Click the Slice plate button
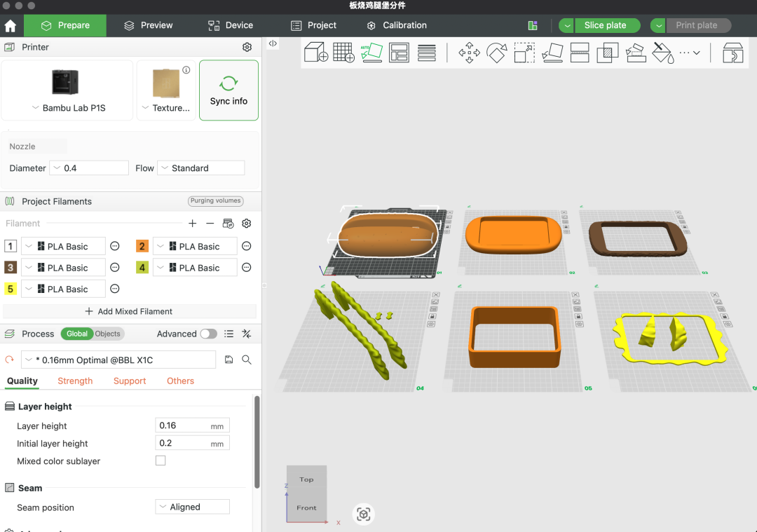Image resolution: width=757 pixels, height=532 pixels. click(x=607, y=26)
